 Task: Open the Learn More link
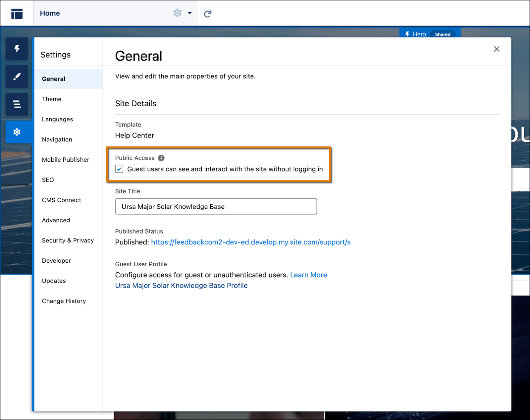[x=308, y=275]
